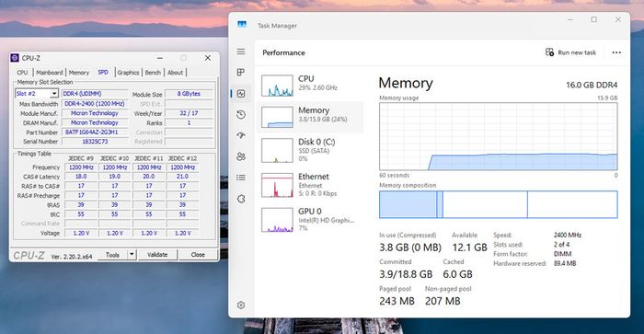This screenshot has width=644, height=334.
Task: Click Module Size 8 GBytes value
Action: pyautogui.click(x=189, y=94)
